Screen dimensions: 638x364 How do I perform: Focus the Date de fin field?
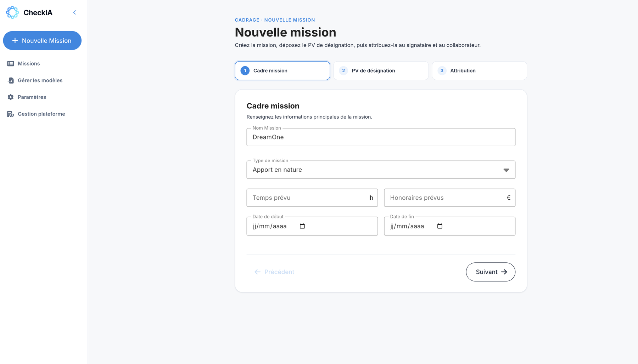[x=449, y=226]
